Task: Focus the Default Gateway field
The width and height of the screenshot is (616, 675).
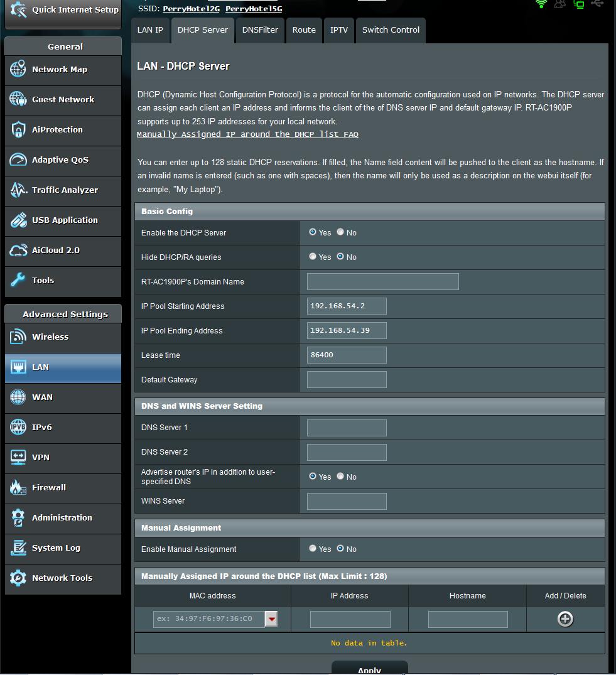Action: (347, 380)
